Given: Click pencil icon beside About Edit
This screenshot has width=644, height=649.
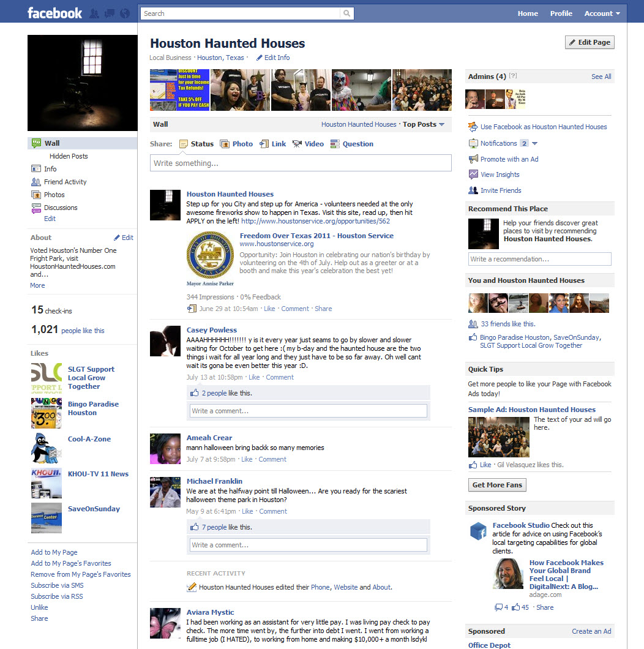Looking at the screenshot, I should point(117,238).
